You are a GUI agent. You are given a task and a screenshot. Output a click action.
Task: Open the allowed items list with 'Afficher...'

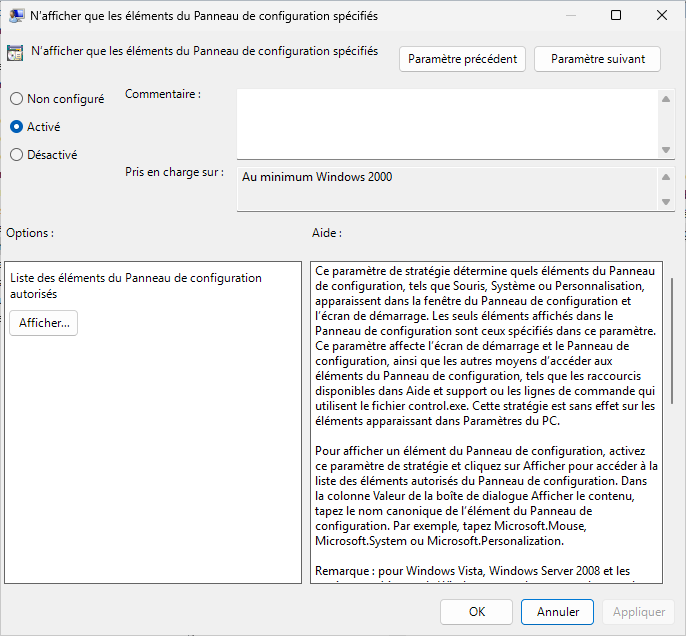click(44, 323)
